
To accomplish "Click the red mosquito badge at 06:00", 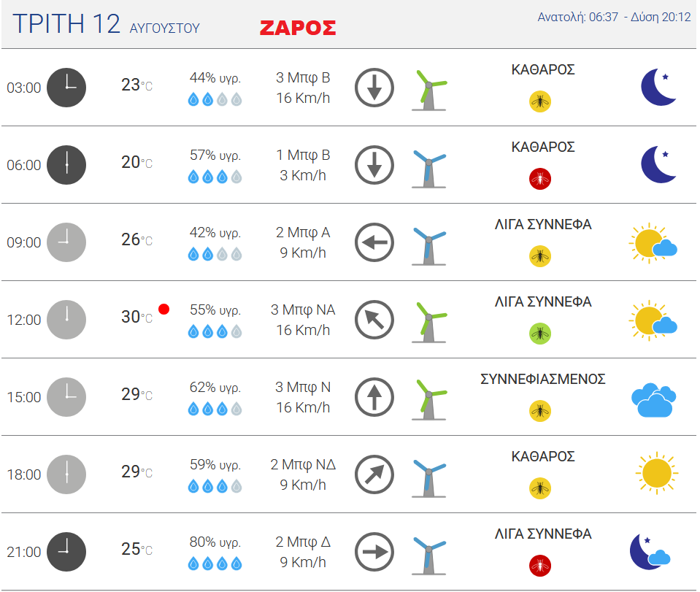I will (x=539, y=179).
